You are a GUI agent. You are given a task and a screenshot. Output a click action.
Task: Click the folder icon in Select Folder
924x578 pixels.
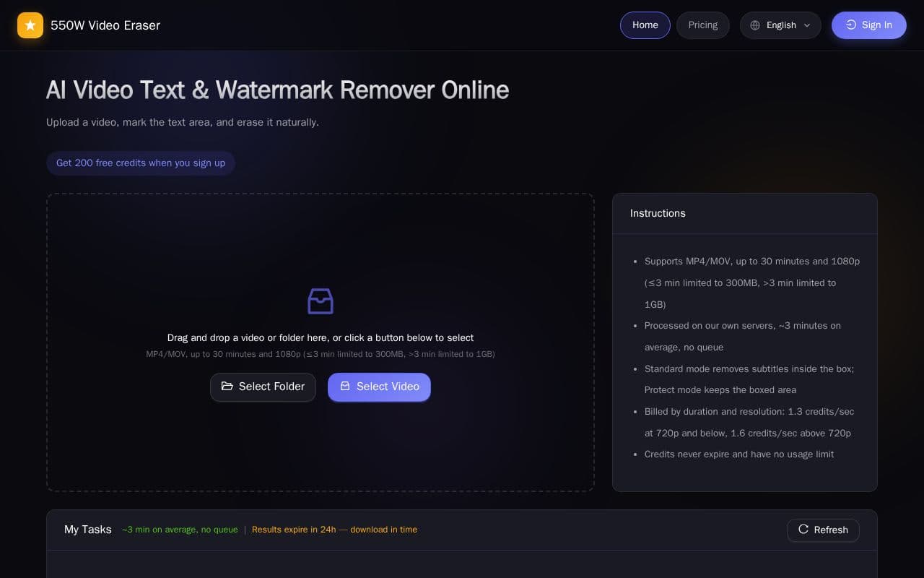(227, 387)
